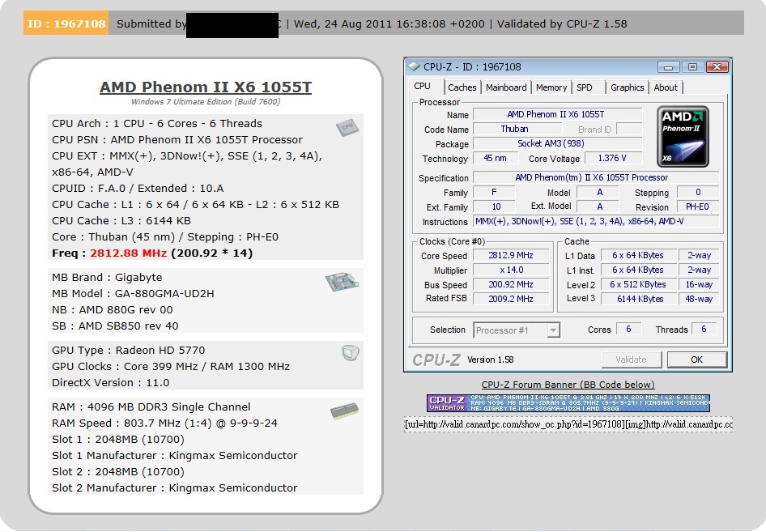This screenshot has width=766, height=532.
Task: Click the Specification field text
Action: pyautogui.click(x=596, y=178)
